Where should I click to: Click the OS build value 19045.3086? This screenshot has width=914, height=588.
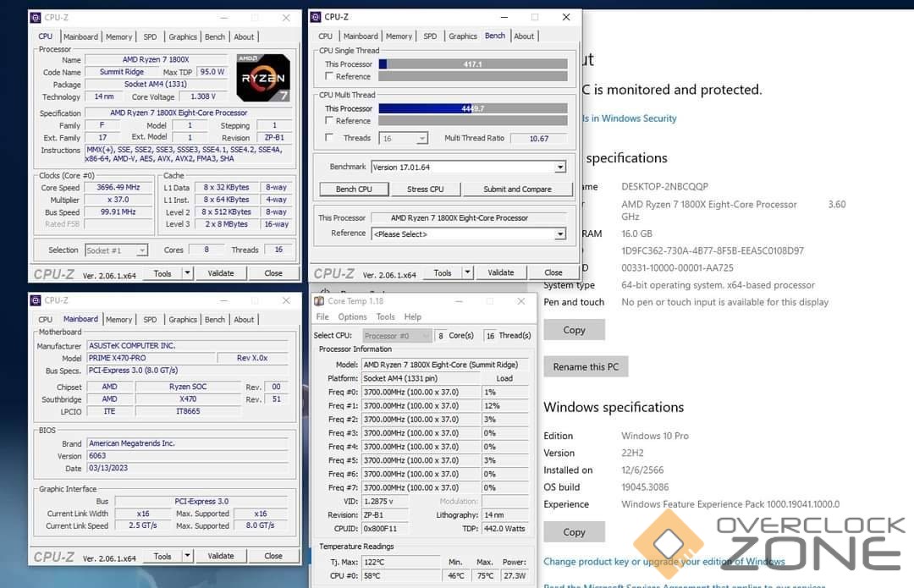645,487
